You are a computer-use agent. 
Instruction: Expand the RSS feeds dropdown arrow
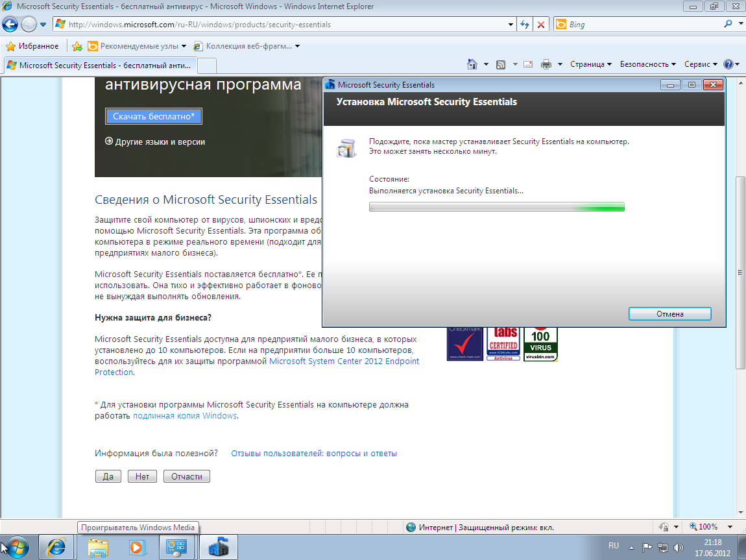(x=515, y=64)
